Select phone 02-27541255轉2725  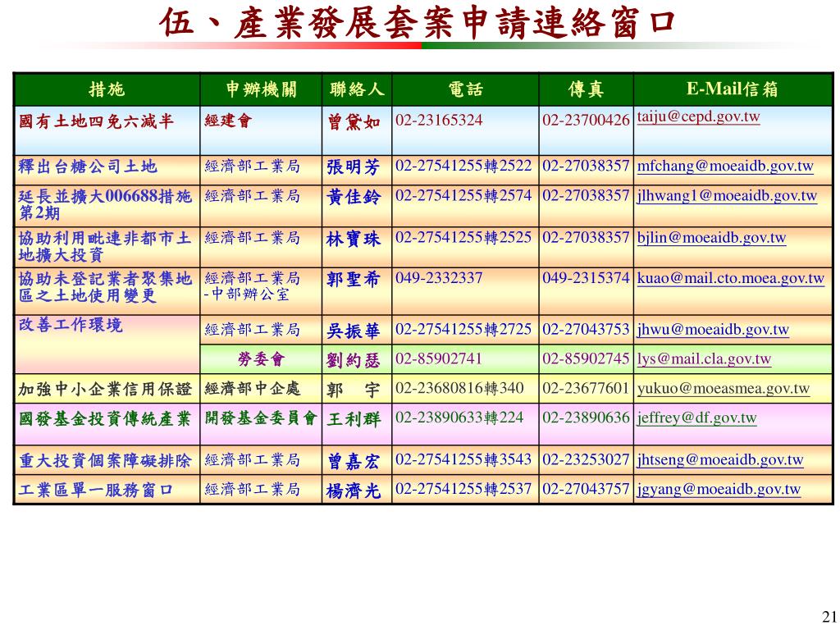[x=463, y=329]
